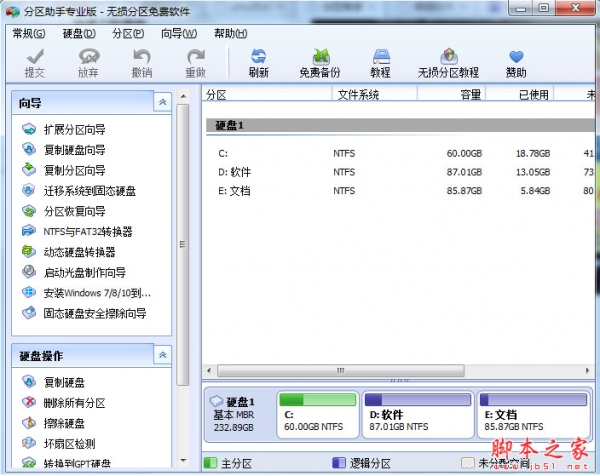Collapse the 向导 panel
Viewport: 600px width, 476px height.
163,102
